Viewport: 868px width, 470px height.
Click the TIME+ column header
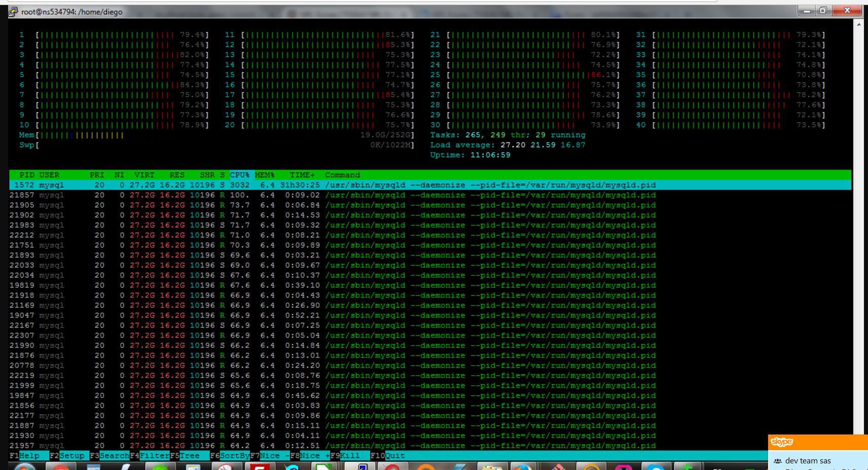click(302, 175)
